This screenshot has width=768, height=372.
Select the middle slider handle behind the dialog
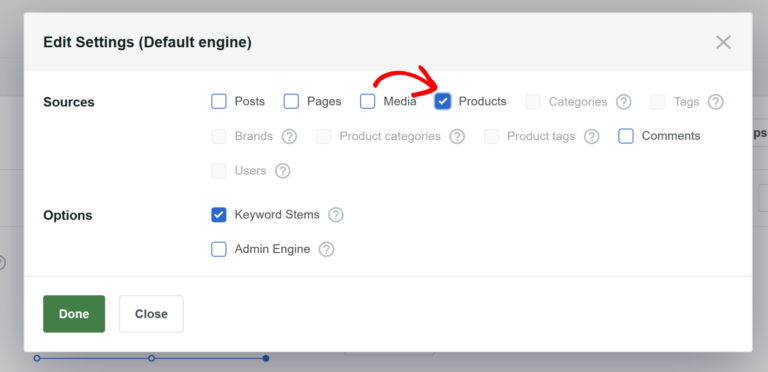(151, 358)
